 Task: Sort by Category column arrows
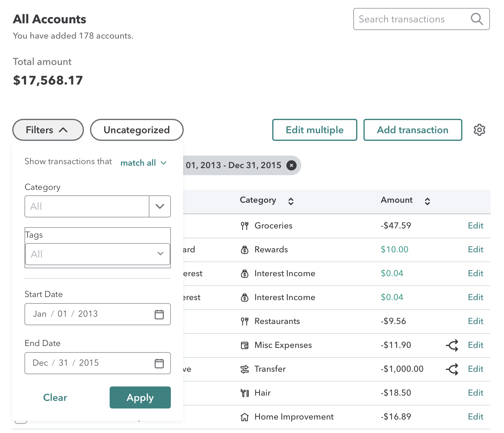point(291,201)
